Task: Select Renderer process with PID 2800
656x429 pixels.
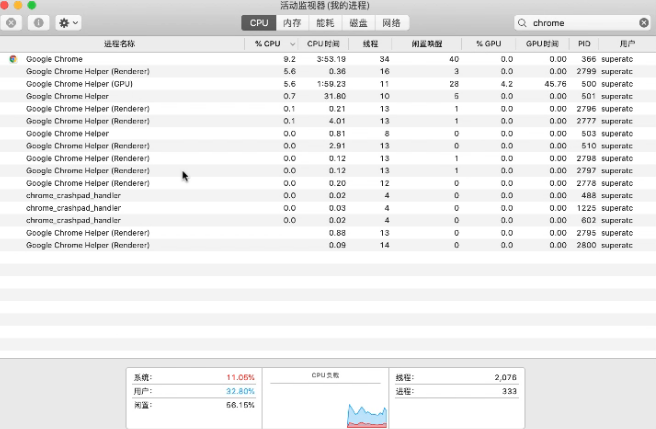Action: (328, 245)
